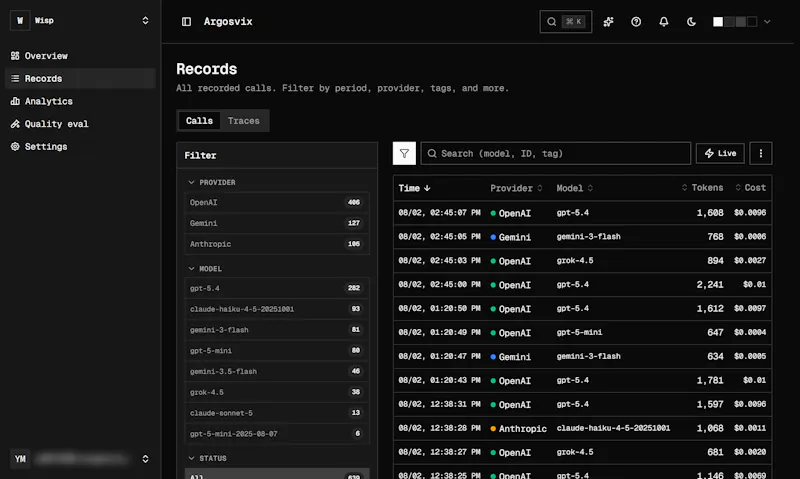This screenshot has width=800, height=479.
Task: Collapse the PROVIDER filter section
Action: [212, 182]
